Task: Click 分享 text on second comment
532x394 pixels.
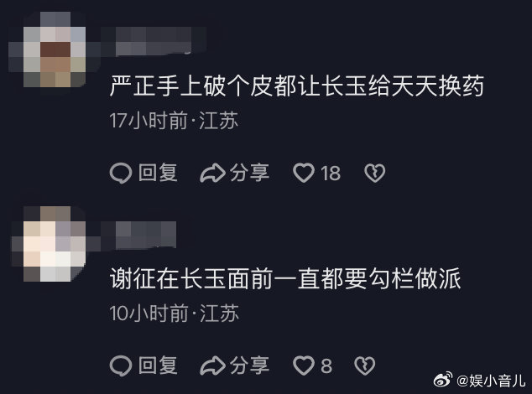Action: pos(250,365)
